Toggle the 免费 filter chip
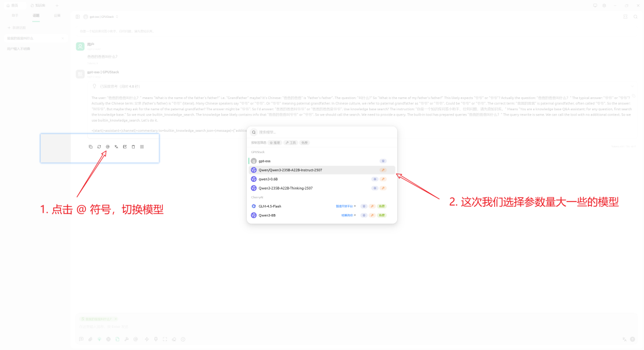Screen dimensions: 644x350 tap(305, 143)
